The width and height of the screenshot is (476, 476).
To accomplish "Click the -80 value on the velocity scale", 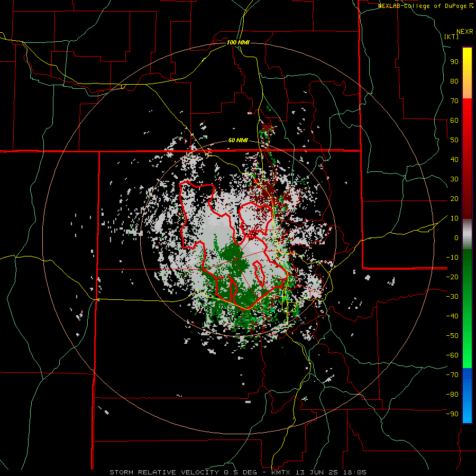I will pyautogui.click(x=452, y=395).
